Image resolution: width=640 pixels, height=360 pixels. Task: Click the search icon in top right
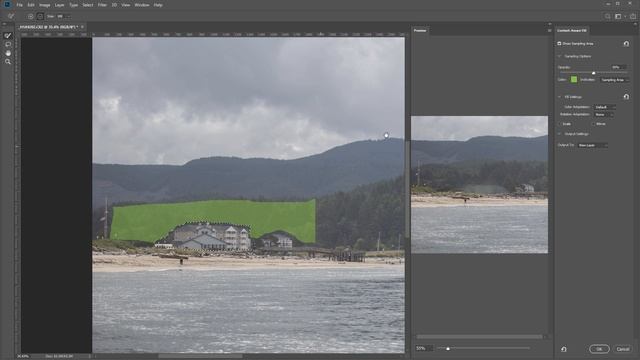[608, 16]
